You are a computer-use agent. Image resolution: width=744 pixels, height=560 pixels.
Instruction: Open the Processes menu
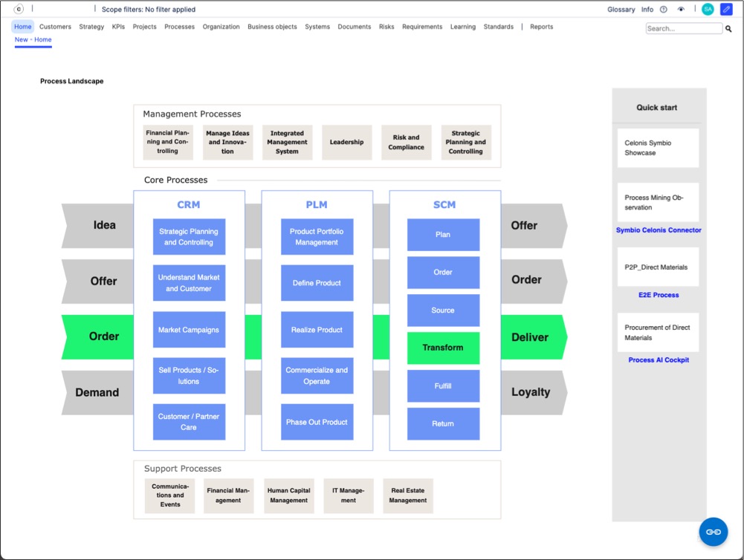point(179,27)
